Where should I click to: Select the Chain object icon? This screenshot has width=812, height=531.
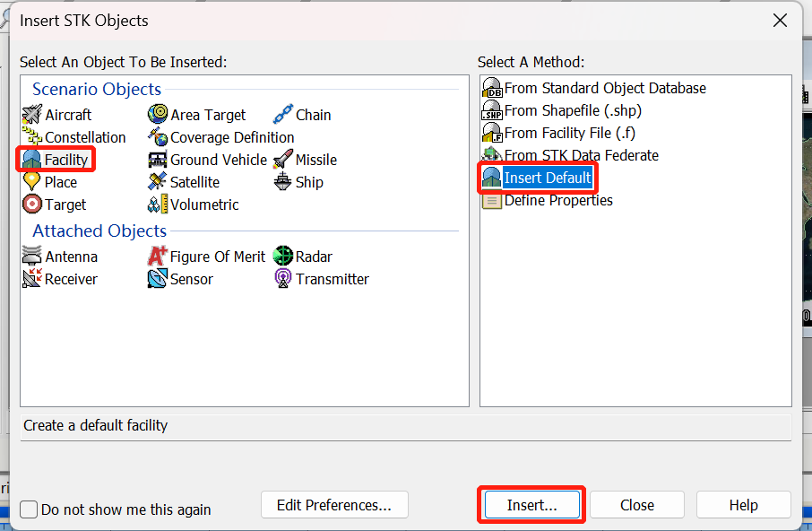click(x=283, y=115)
